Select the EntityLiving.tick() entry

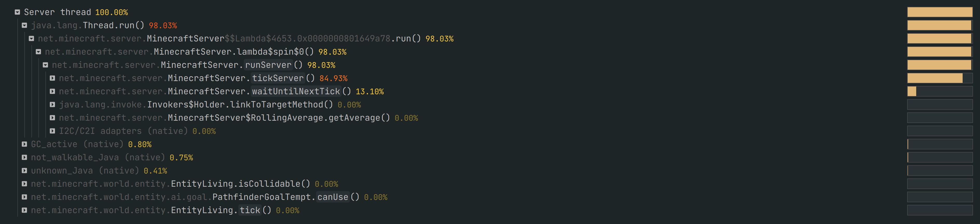click(x=165, y=210)
